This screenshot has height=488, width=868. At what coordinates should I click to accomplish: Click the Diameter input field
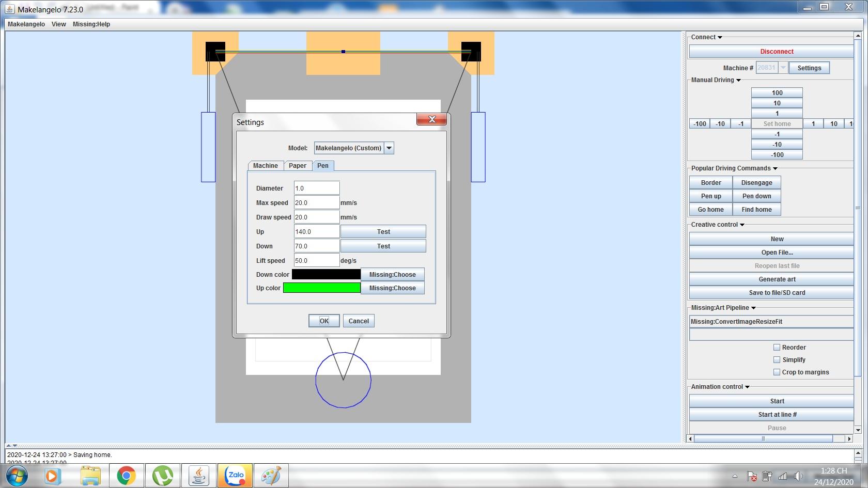click(x=317, y=188)
